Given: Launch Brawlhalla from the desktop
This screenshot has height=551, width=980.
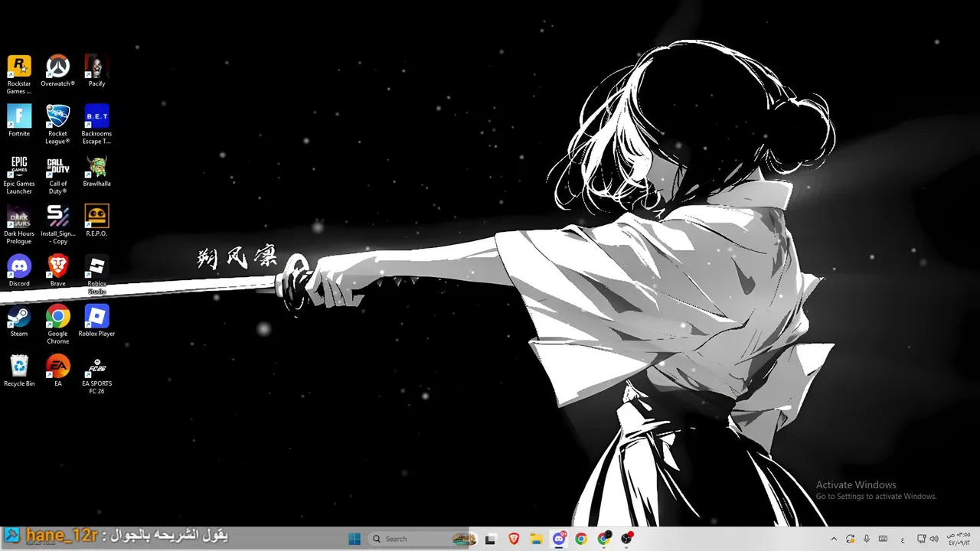Looking at the screenshot, I should tap(96, 171).
